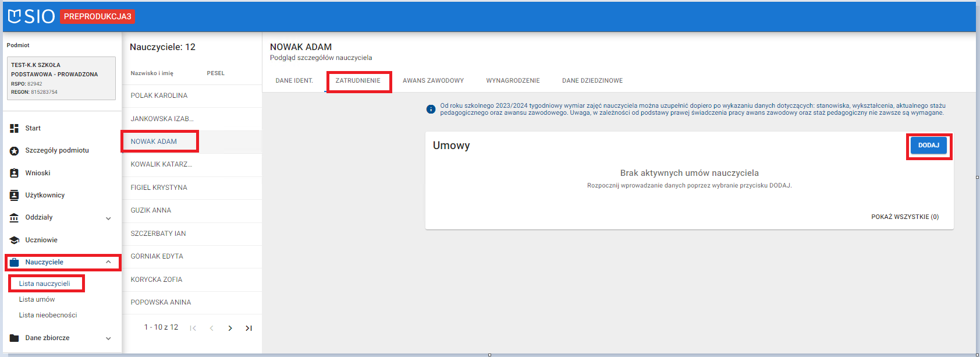Open Lista nieobecności submenu item

pyautogui.click(x=48, y=315)
